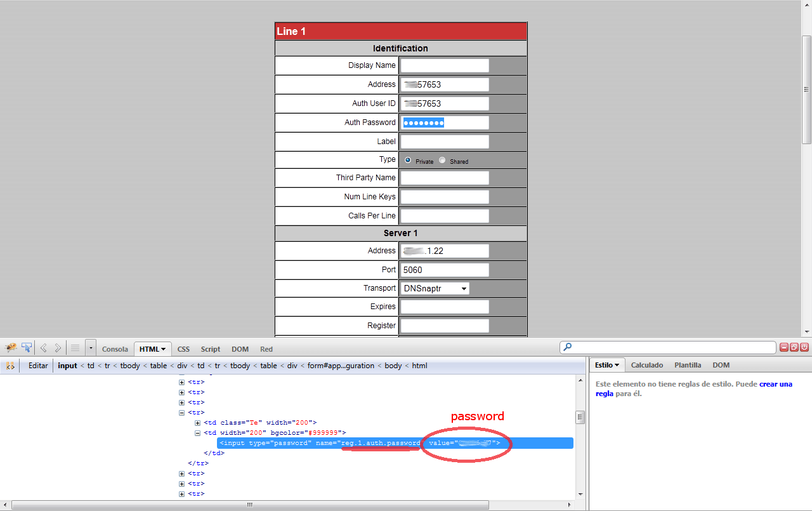Viewport: 812px width, 511px height.
Task: Expand the td class Te node
Action: (x=198, y=423)
